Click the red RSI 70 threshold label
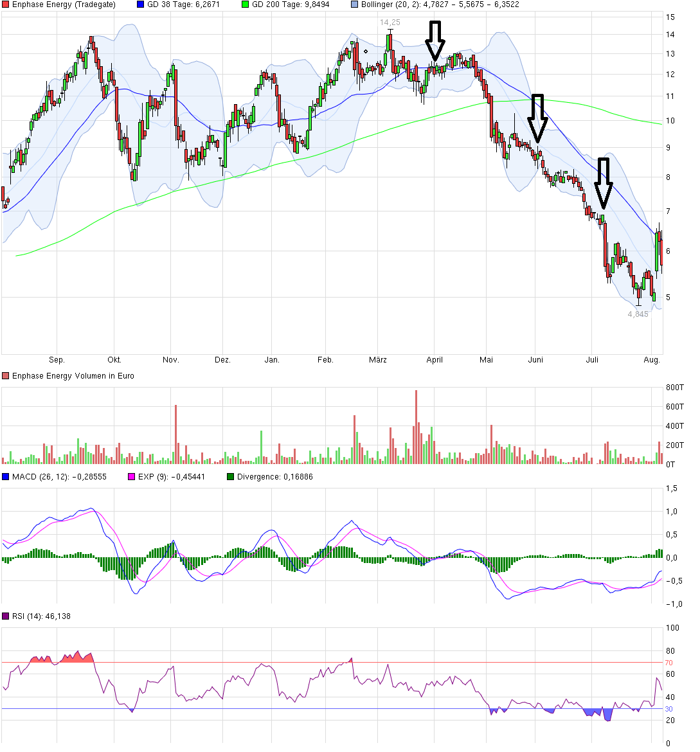The height and width of the screenshot is (752, 700). tap(669, 663)
